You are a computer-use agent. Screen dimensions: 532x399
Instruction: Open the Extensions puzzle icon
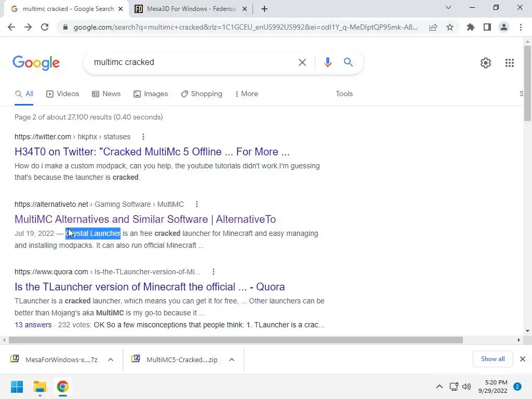(x=470, y=27)
